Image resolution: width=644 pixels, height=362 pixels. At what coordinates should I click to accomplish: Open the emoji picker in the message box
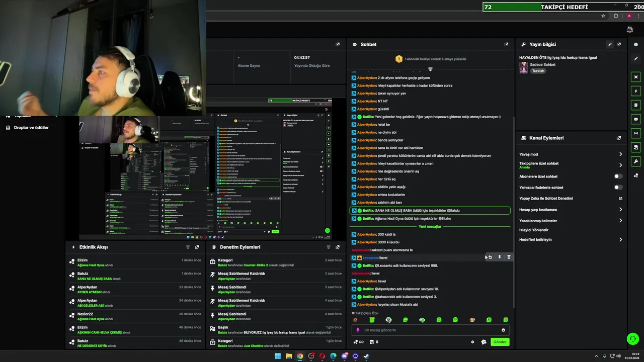click(x=503, y=330)
